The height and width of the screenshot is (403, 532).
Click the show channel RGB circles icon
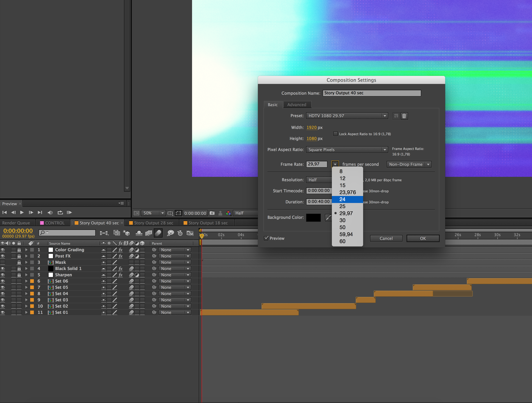click(x=228, y=213)
